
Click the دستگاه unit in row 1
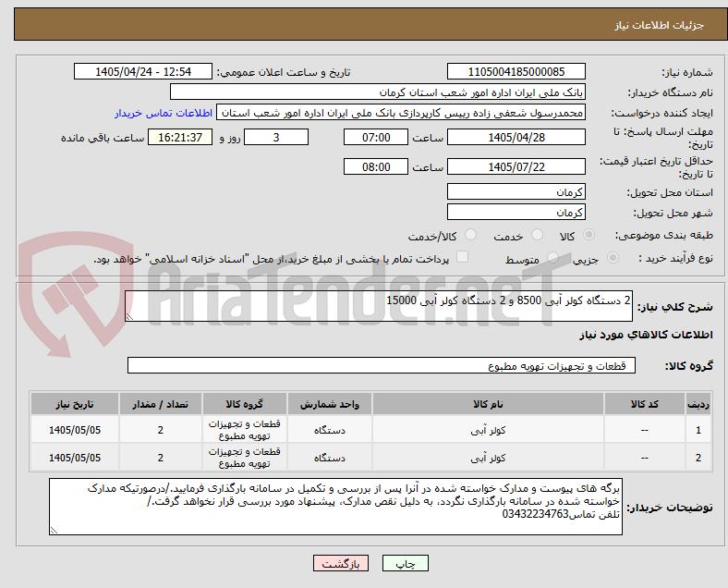click(x=330, y=430)
